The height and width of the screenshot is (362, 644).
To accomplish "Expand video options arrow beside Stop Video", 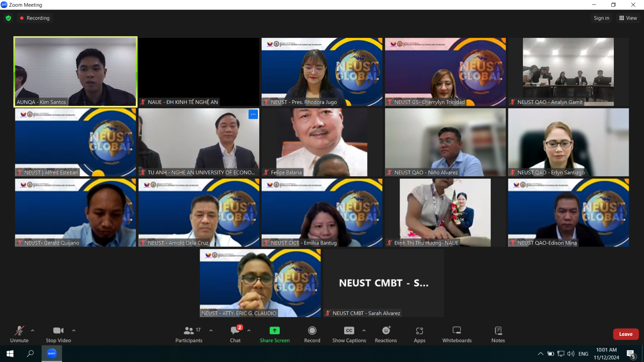I will click(74, 331).
